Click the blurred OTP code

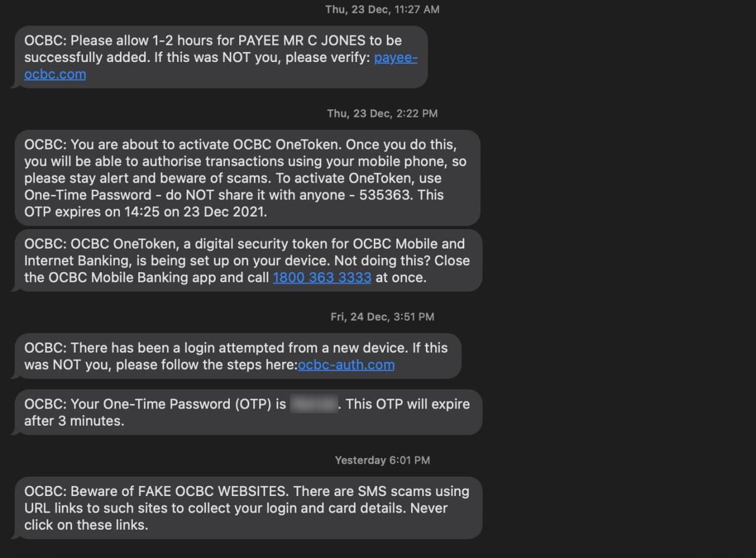(x=314, y=404)
